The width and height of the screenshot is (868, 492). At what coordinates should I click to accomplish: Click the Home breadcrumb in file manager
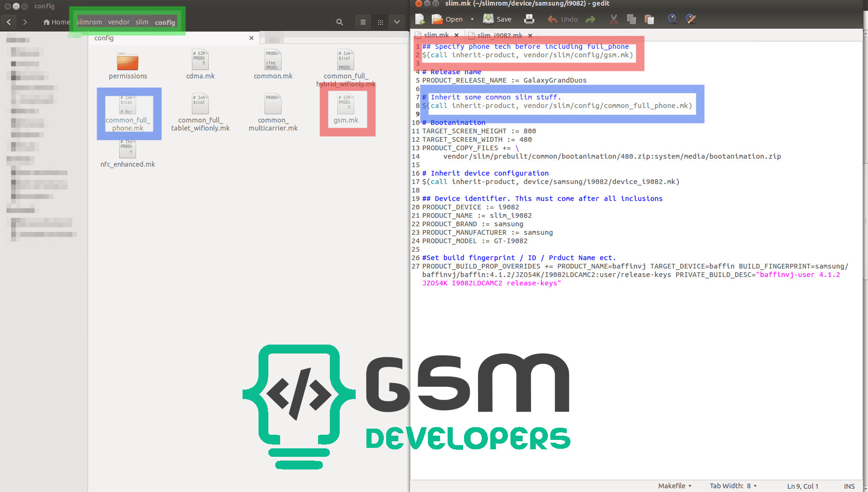click(56, 22)
